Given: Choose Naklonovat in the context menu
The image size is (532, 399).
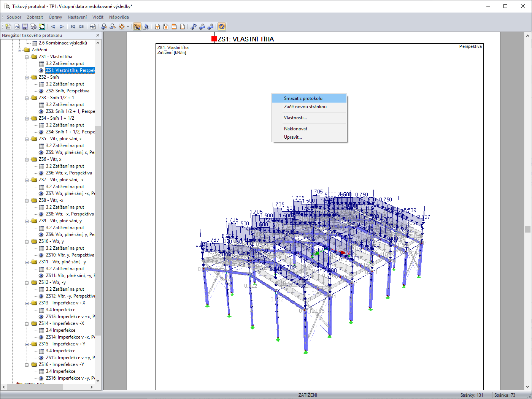Looking at the screenshot, I should 309,129.
